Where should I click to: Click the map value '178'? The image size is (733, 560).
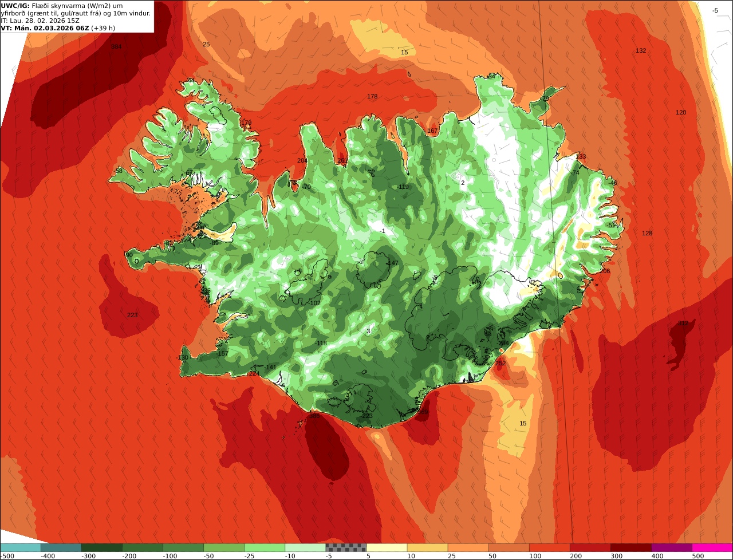point(372,97)
